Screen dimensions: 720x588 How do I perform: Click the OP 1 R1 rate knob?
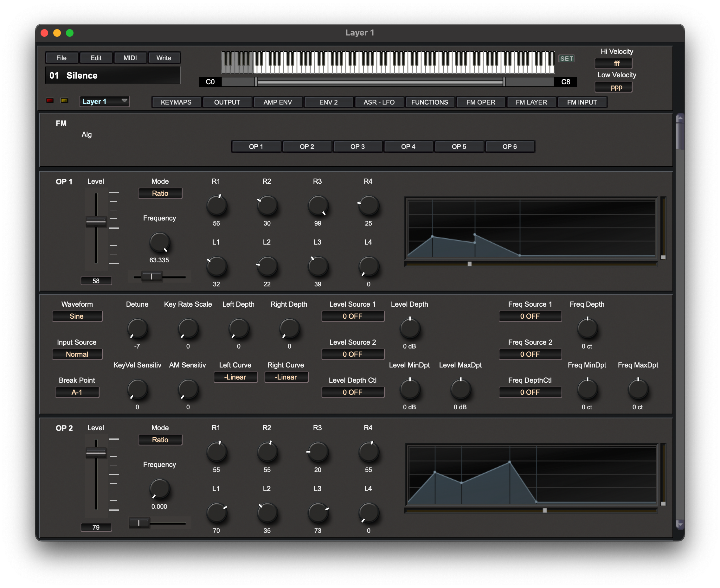pos(216,206)
